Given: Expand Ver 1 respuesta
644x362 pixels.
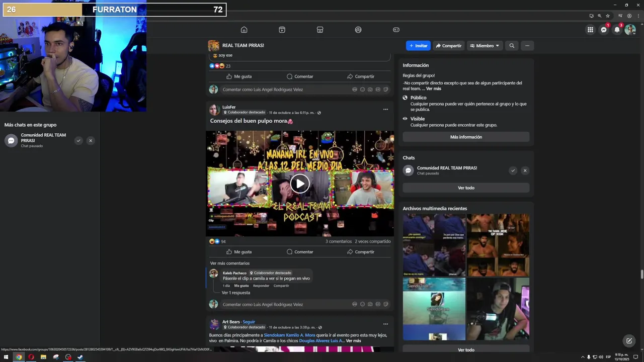Looking at the screenshot, I should [236, 293].
